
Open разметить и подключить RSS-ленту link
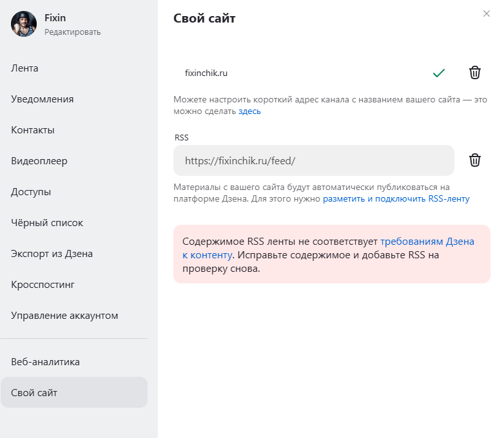tap(396, 198)
